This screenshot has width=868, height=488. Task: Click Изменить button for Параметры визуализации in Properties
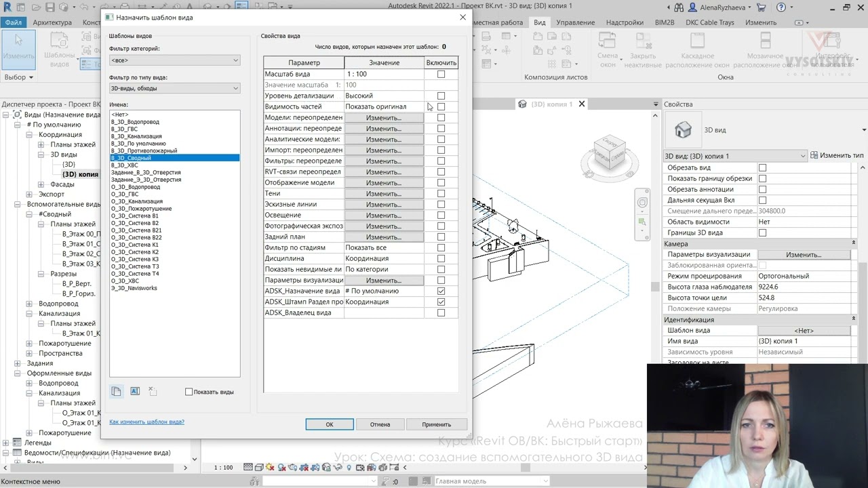[x=804, y=254]
